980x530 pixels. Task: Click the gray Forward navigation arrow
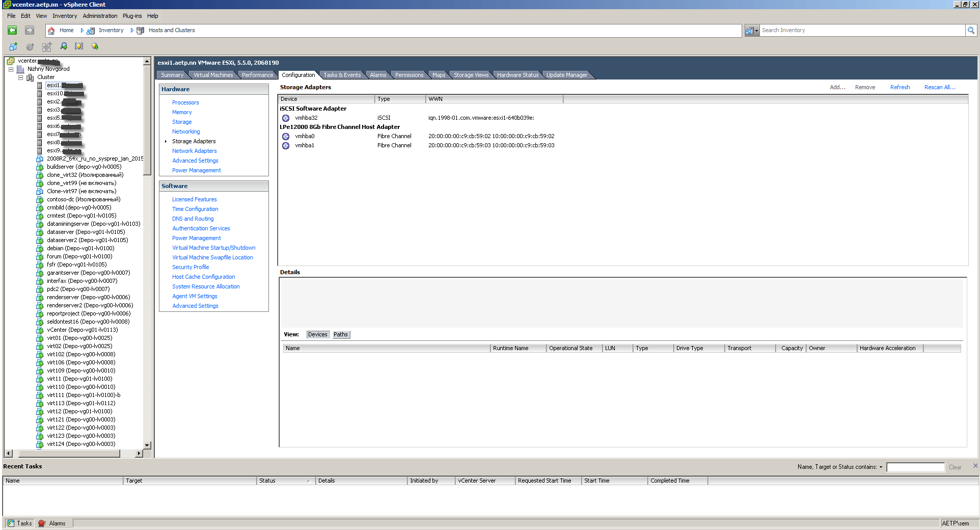point(30,31)
